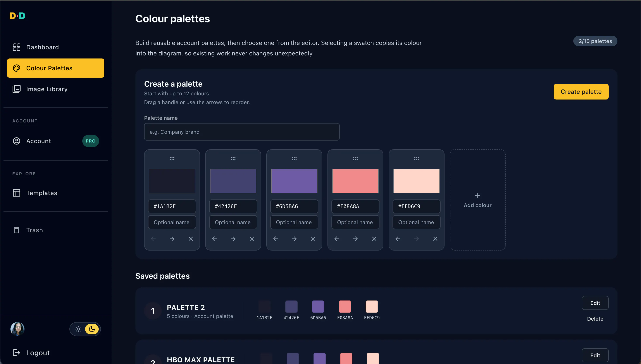Open the Image Library
The image size is (641, 364).
coord(55,89)
